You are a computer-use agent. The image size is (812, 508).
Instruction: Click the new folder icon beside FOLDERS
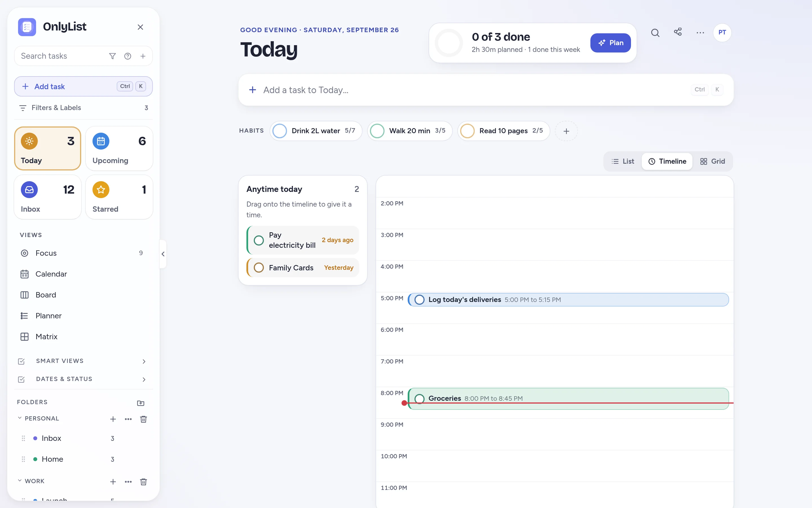pyautogui.click(x=141, y=403)
